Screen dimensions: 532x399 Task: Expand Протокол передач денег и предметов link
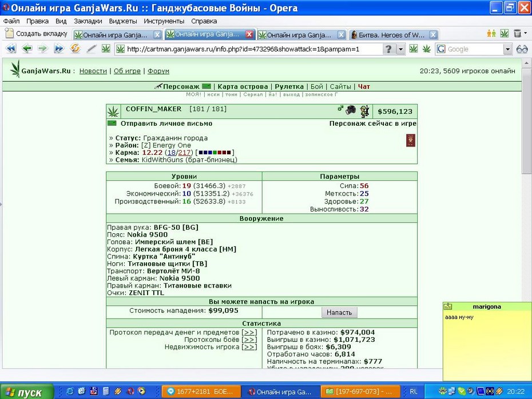249,332
